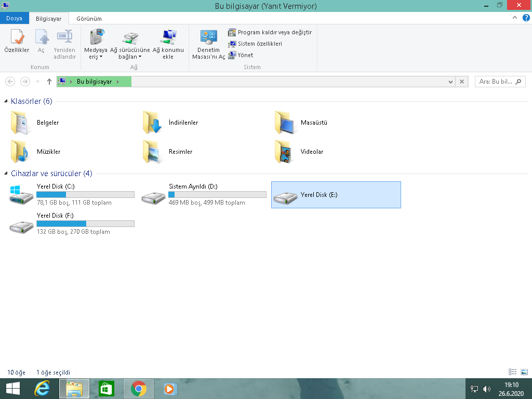Open Windows Store from taskbar
The width and height of the screenshot is (532, 399).
coord(106,389)
